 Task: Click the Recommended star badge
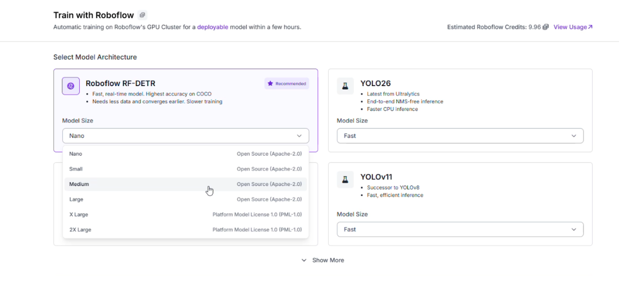tap(286, 83)
